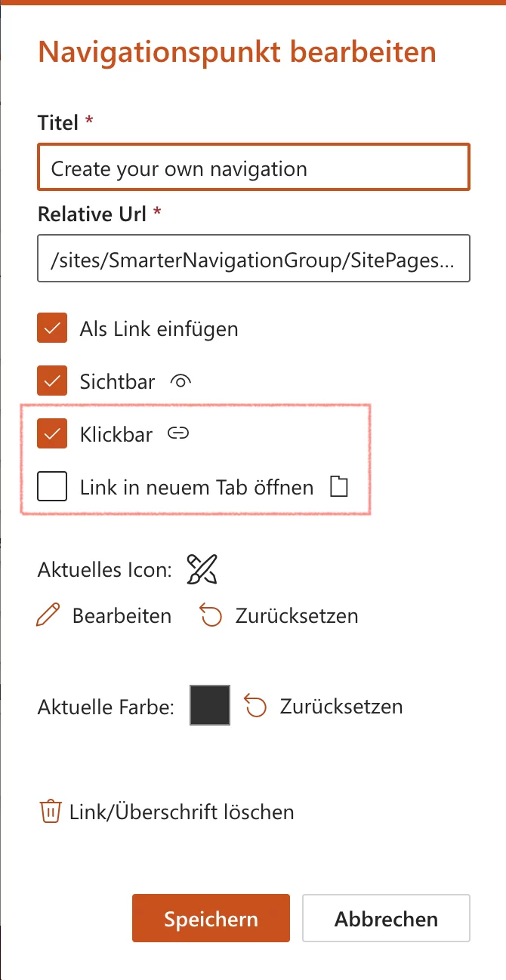The image size is (506, 980).
Task: Click Zurücksetzen text next to the color
Action: coord(341,707)
